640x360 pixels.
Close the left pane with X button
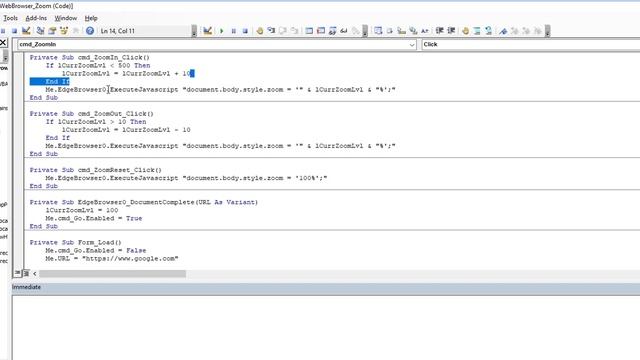pos(3,42)
